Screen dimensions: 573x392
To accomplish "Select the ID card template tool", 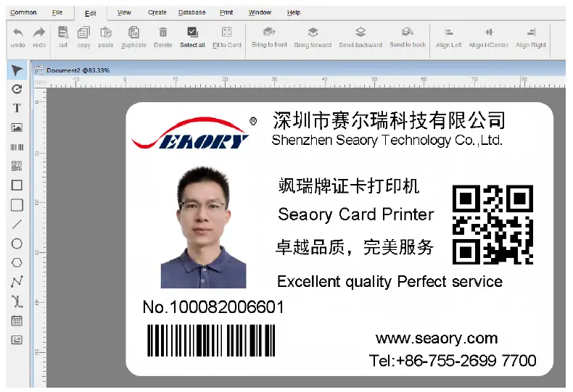I will click(x=17, y=340).
